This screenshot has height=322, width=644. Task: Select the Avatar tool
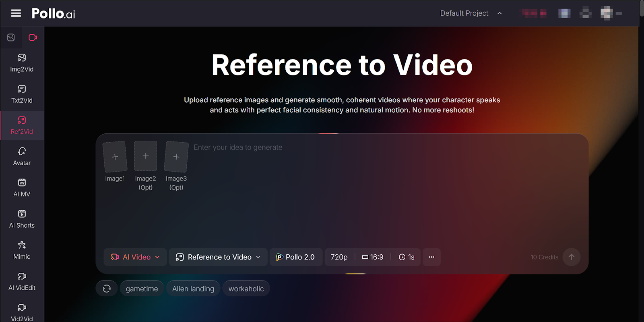[22, 156]
